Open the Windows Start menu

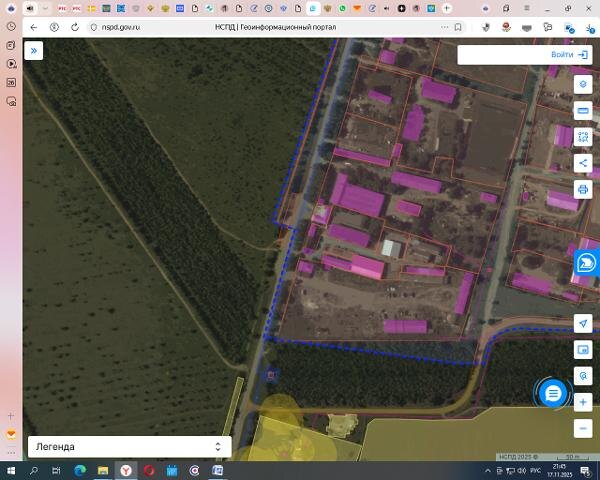tap(11, 470)
